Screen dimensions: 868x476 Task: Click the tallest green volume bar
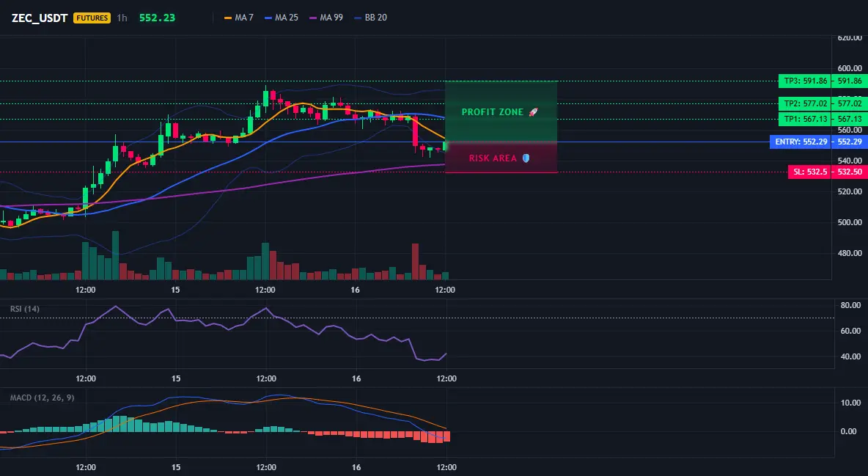tap(115, 255)
